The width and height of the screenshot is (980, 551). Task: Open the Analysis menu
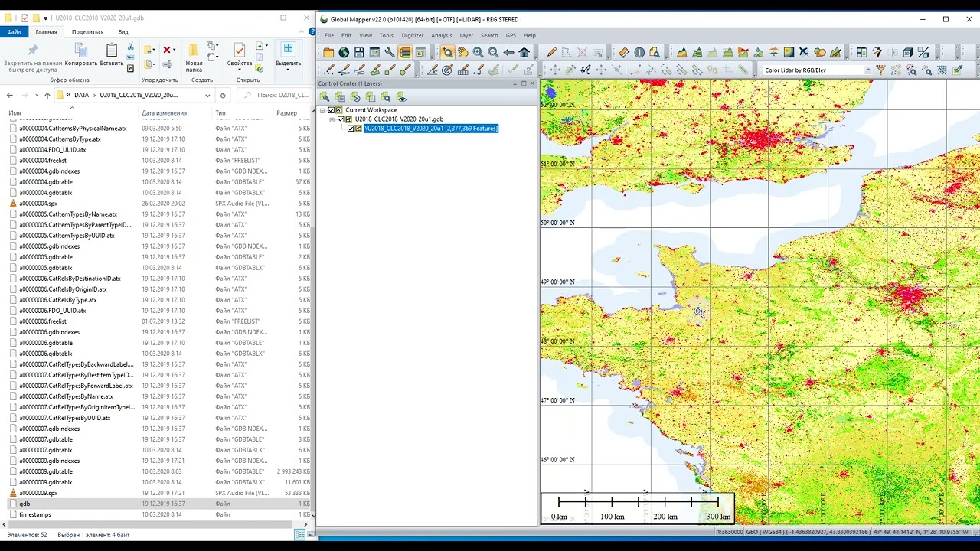point(442,35)
